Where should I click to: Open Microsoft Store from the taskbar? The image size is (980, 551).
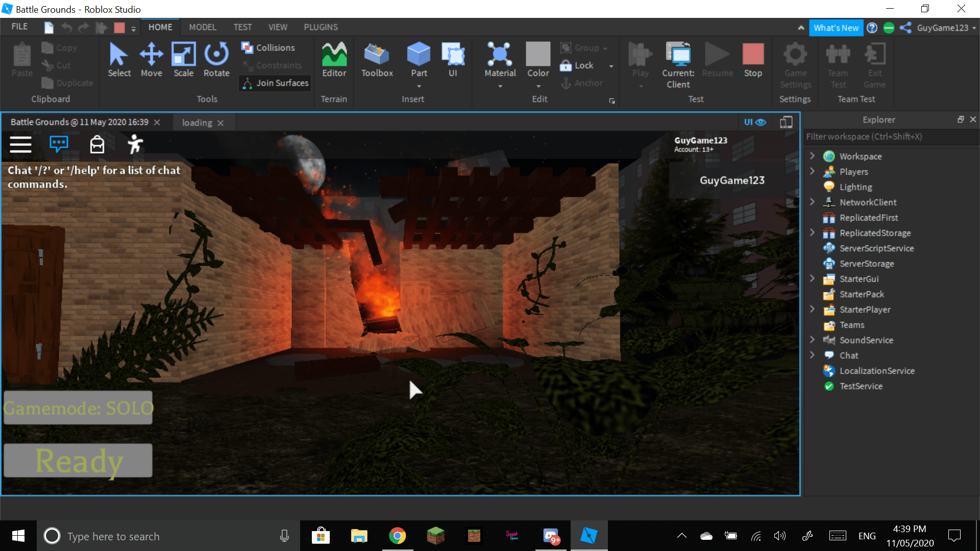[321, 536]
